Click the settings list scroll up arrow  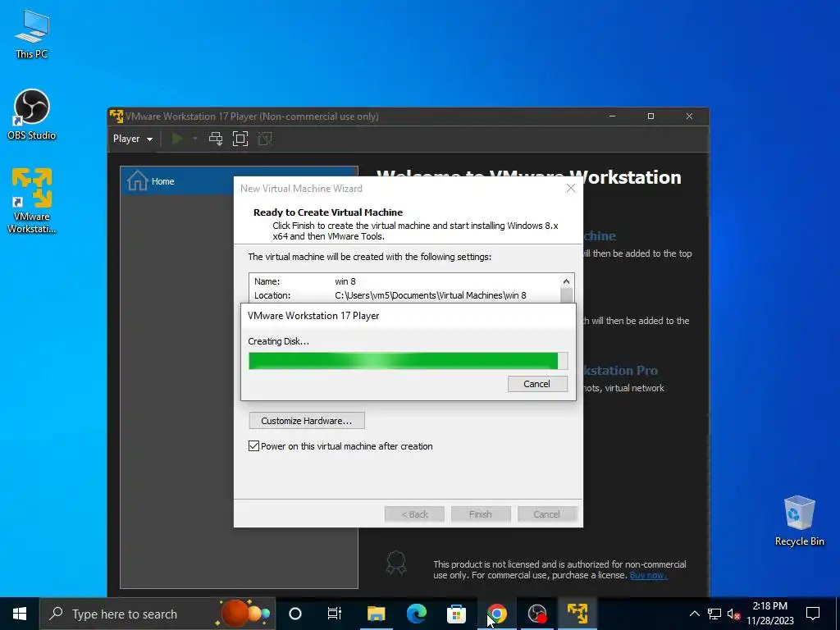[566, 281]
